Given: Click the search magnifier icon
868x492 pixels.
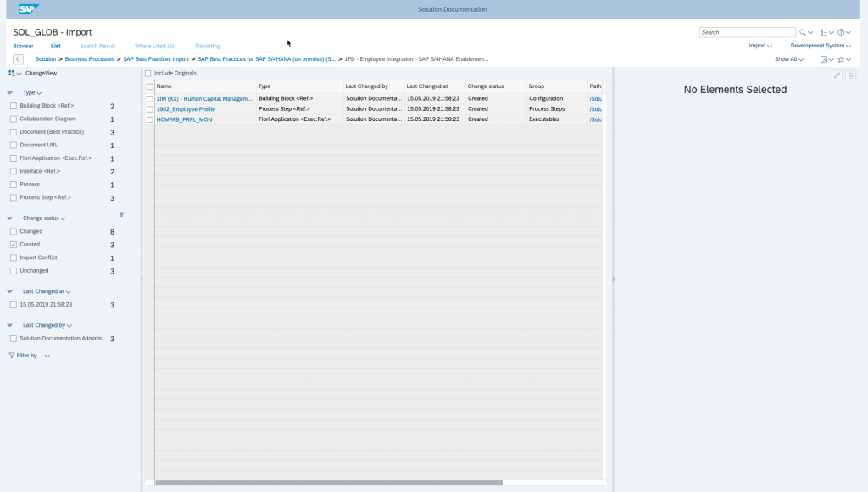Looking at the screenshot, I should pyautogui.click(x=802, y=33).
